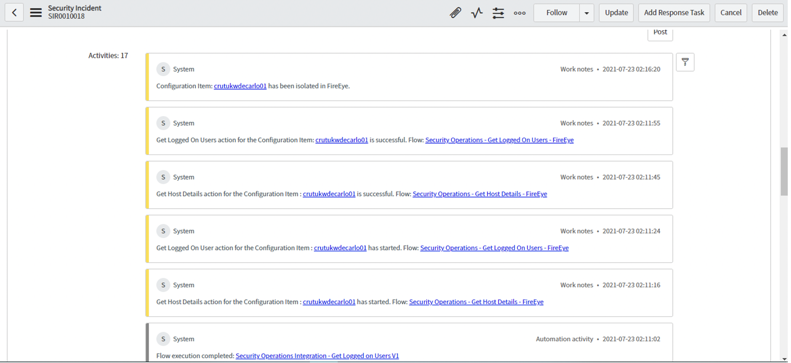The image size is (791, 363).
Task: Click System avatar on the 02:11:45 note
Action: pyautogui.click(x=163, y=177)
